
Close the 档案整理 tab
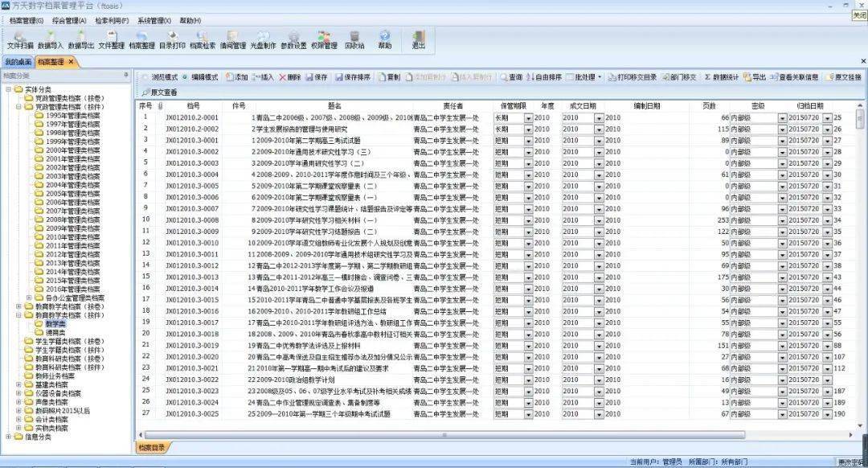[71, 62]
